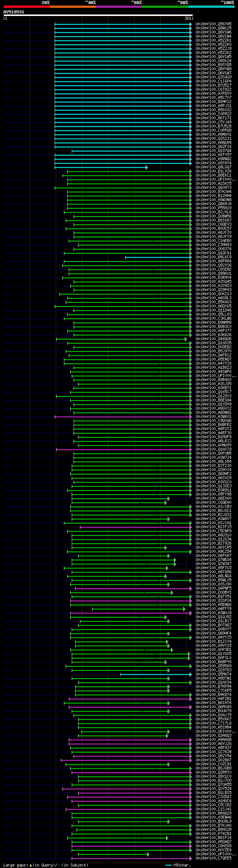The height and width of the screenshot is (868, 238).
Task: Click the green ~80% identity legend segment
Action: (x=165, y=7)
